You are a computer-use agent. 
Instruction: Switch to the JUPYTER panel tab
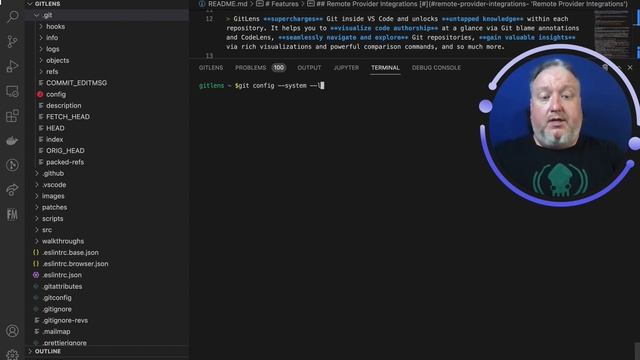pyautogui.click(x=346, y=68)
